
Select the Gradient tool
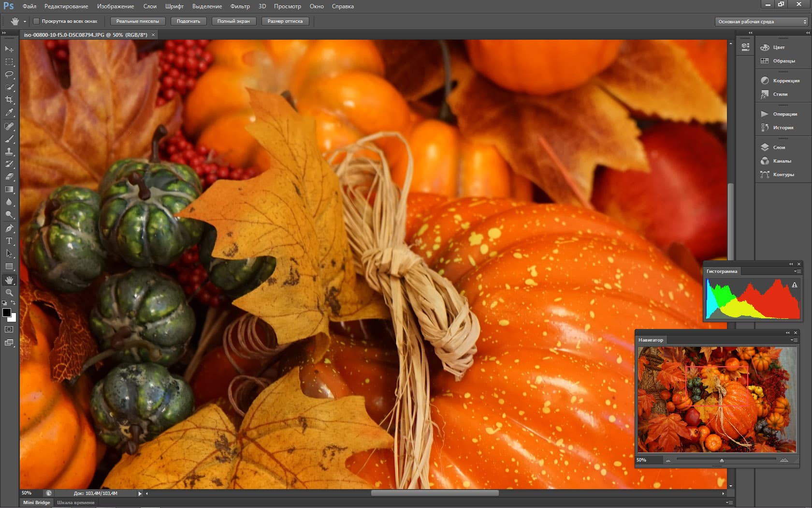click(9, 189)
